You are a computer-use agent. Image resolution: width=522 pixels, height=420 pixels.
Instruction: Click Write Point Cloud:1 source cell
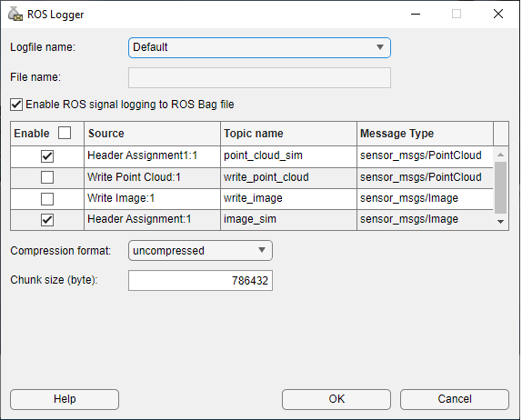[153, 177]
